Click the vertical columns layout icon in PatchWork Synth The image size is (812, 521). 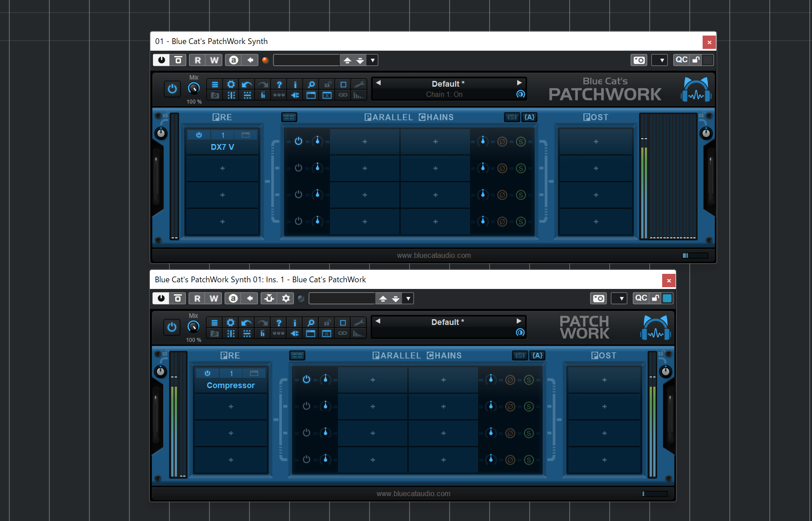[x=231, y=95]
